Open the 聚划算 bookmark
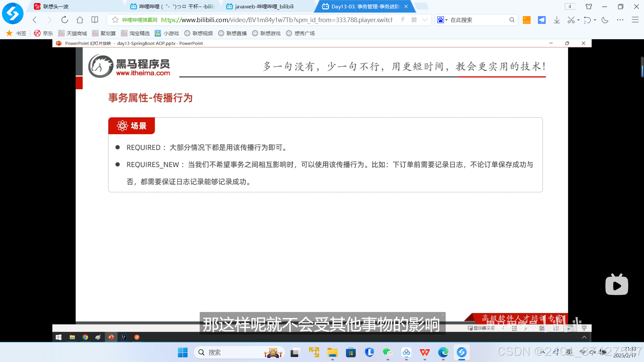This screenshot has height=362, width=644. (104, 33)
